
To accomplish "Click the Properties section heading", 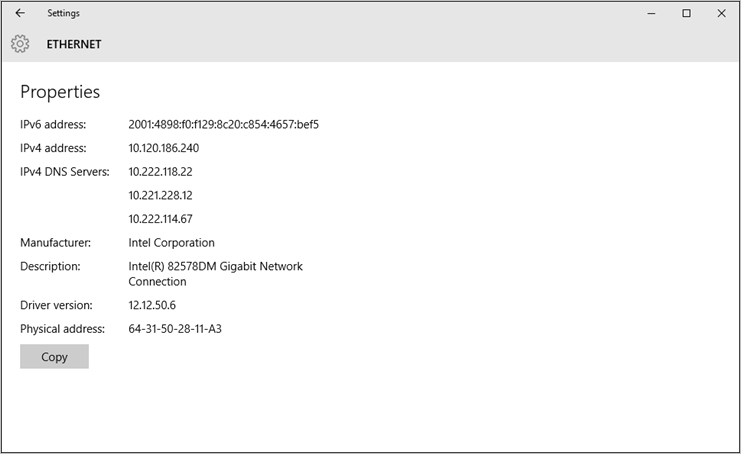I will (x=60, y=92).
